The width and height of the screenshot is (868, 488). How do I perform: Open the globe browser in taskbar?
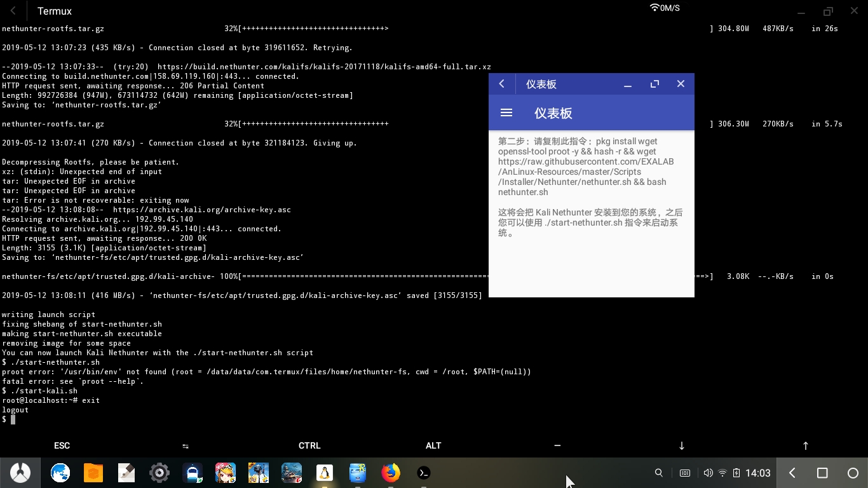tap(60, 473)
